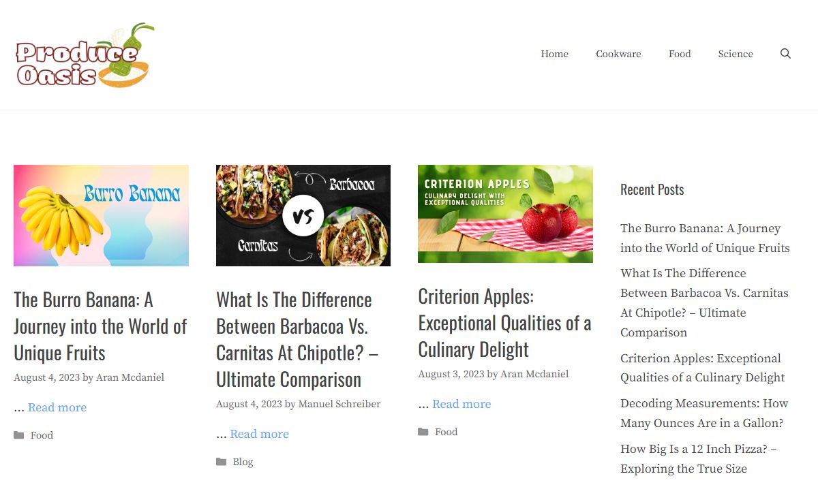Open author Aran Mcdaniel on Burro Banana post
This screenshot has height=504, width=818.
click(130, 377)
